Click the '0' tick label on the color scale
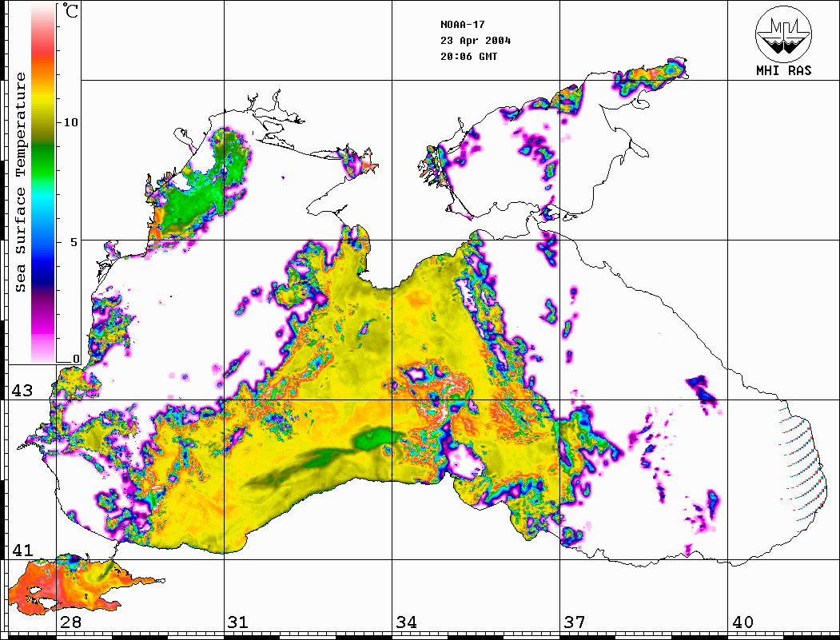 pyautogui.click(x=76, y=359)
